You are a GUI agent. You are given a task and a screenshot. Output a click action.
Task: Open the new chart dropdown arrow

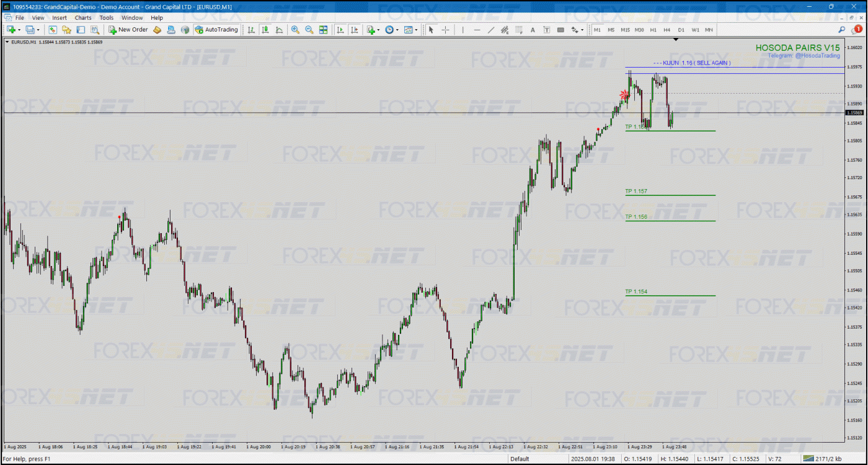pos(19,30)
